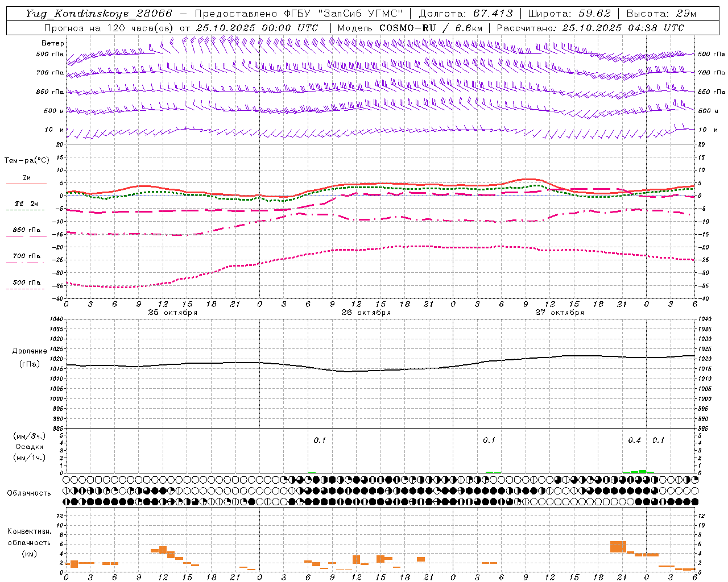
Task: Click the green precipitation bar below 0.4
Action: [642, 471]
